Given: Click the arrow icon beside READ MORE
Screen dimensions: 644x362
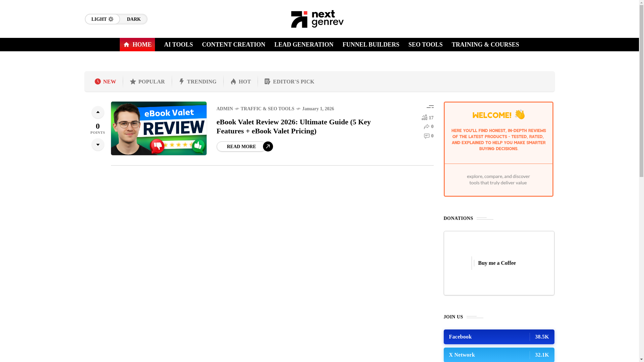Looking at the screenshot, I should 268,146.
